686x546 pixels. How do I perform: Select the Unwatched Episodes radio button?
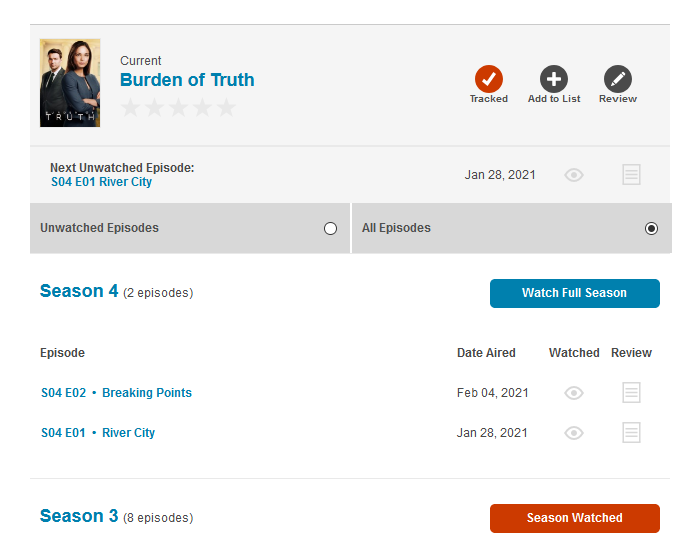point(331,228)
